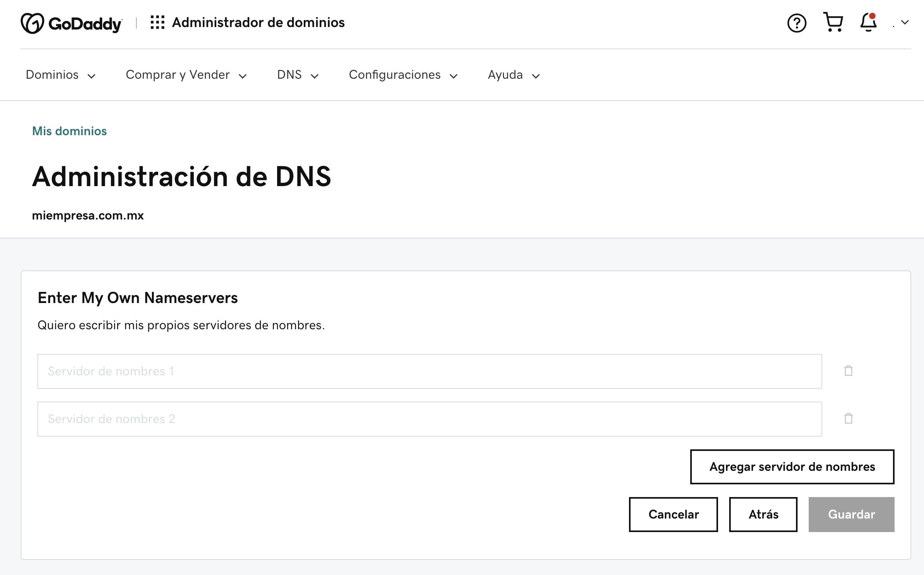Click the Guardar button
This screenshot has width=924, height=575.
point(851,514)
